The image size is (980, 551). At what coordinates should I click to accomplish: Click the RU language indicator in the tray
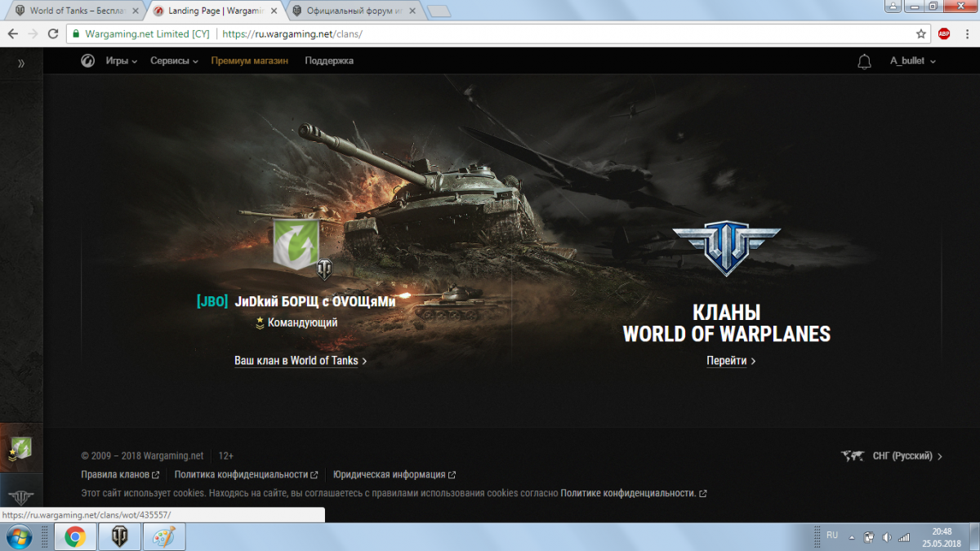[x=832, y=535]
